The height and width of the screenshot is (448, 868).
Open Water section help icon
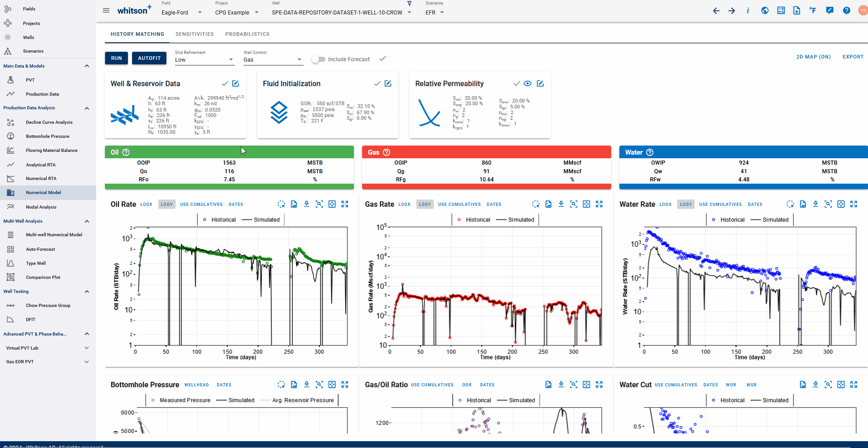(650, 152)
